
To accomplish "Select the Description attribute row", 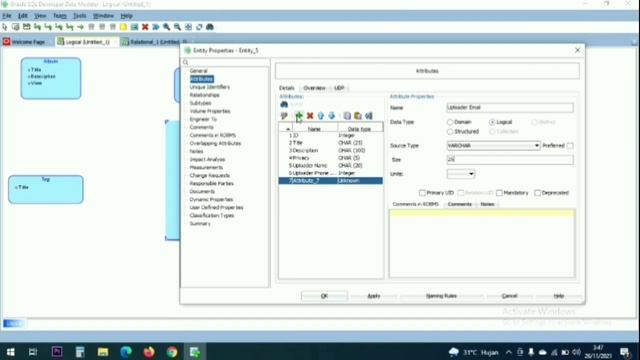I will (331, 151).
